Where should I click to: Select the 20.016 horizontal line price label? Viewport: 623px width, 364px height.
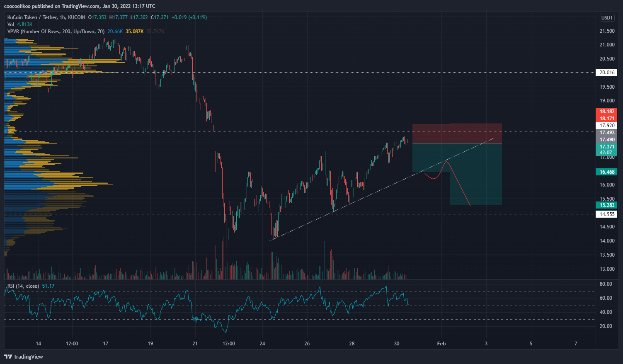click(607, 73)
